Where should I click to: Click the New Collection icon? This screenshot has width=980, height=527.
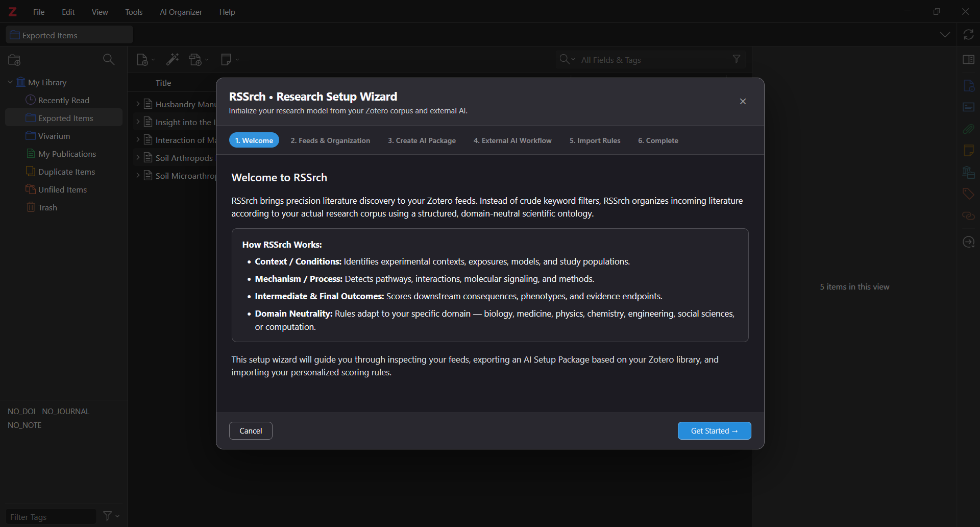14,60
